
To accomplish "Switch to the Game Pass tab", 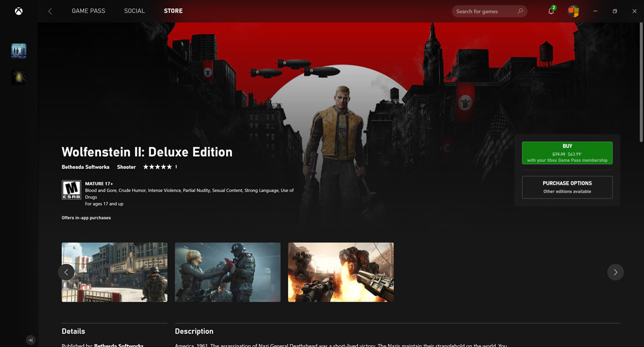I will coord(88,11).
